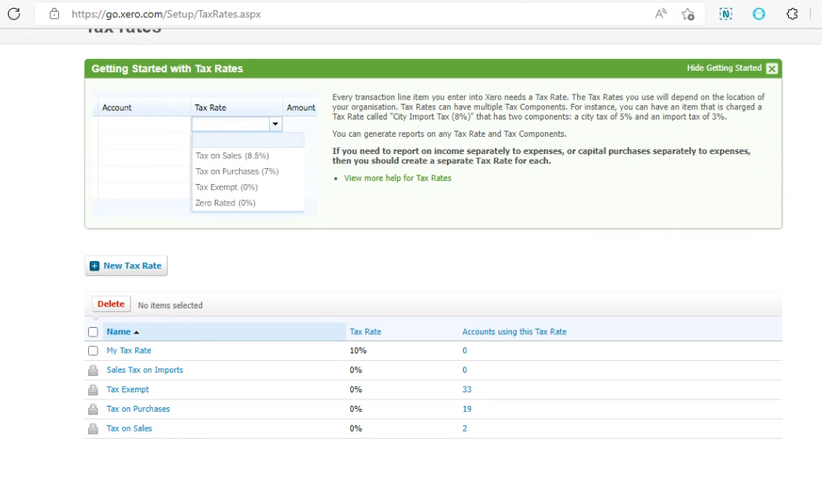
Task: Close Getting Started panel with X icon
Action: click(772, 68)
